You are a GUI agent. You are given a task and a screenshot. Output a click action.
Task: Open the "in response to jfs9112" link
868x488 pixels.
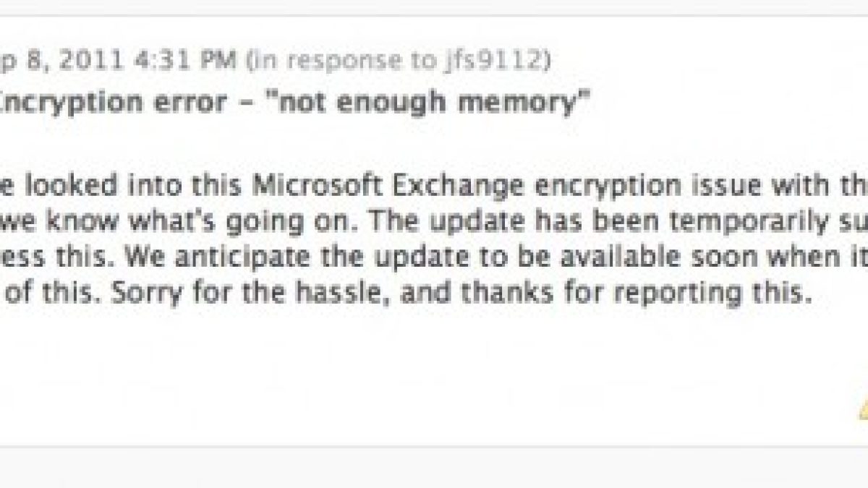[x=398, y=61]
